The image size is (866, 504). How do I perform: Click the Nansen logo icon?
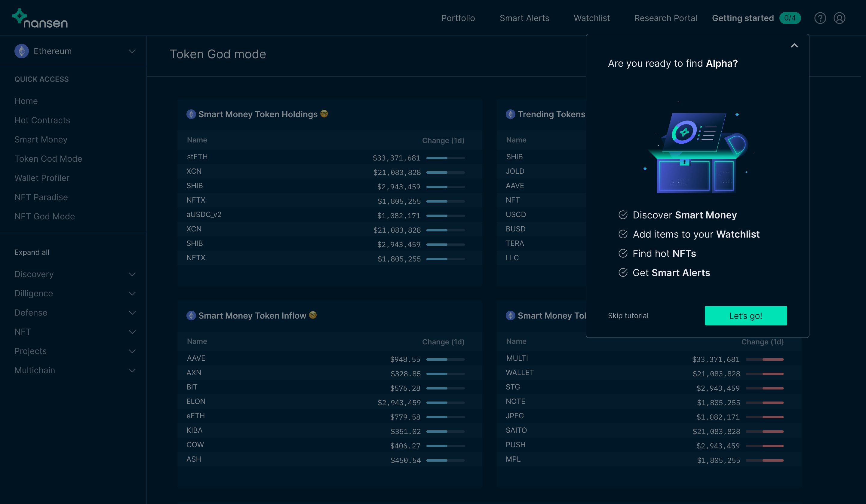tap(20, 16)
